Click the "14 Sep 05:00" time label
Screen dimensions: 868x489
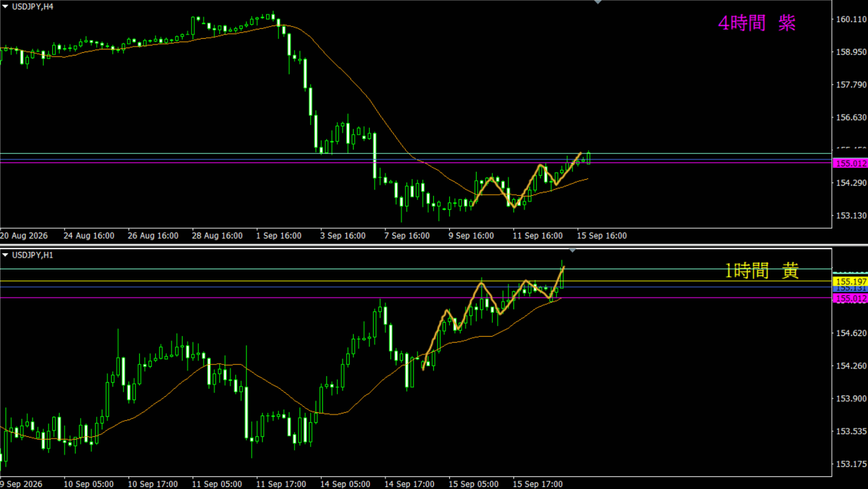click(345, 484)
